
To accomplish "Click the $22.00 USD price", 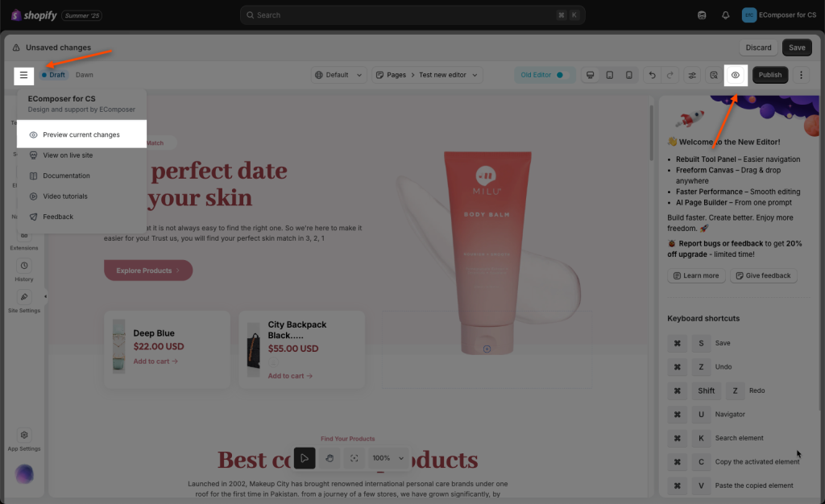I will 159,347.
